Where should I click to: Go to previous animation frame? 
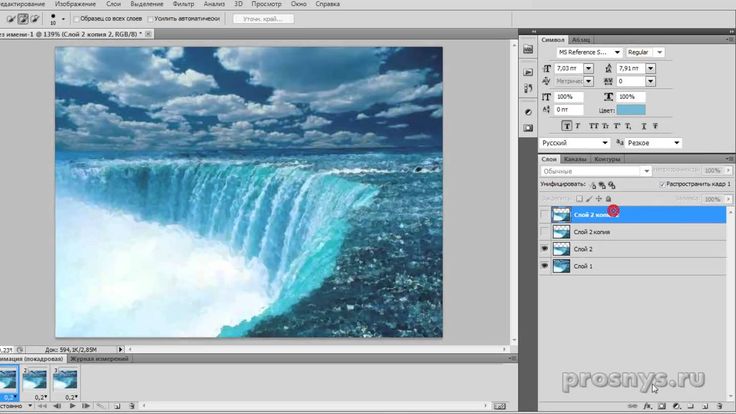pos(57,406)
